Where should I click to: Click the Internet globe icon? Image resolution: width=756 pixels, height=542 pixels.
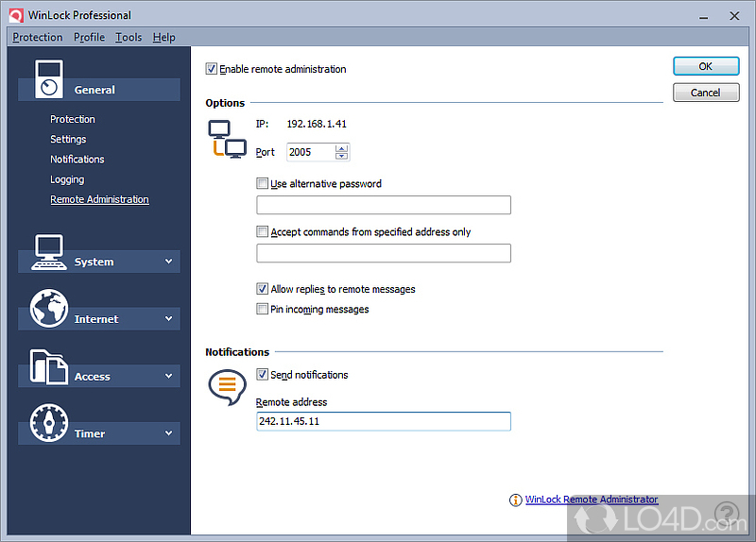[x=49, y=309]
